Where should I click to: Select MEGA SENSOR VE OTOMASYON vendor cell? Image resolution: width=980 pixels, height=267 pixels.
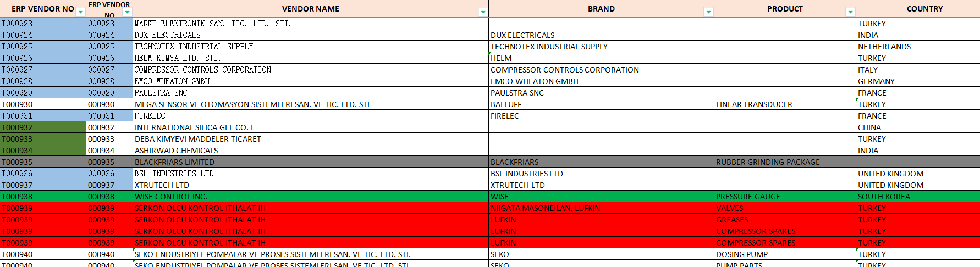tap(311, 104)
